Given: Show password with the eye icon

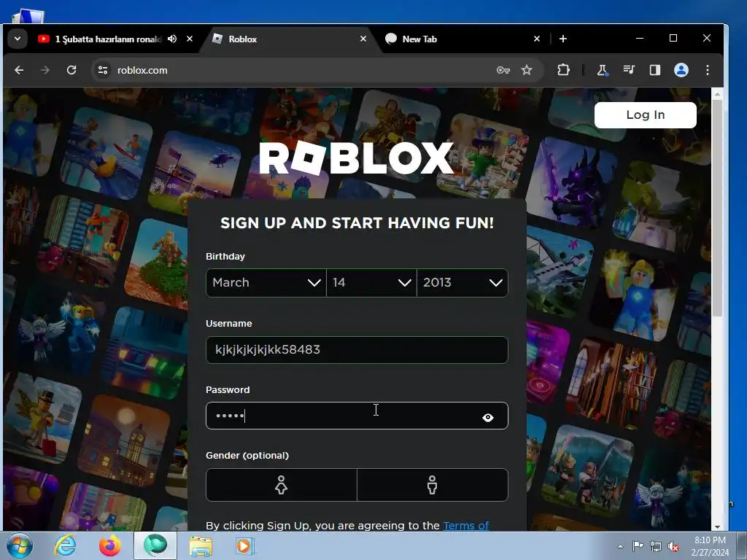Looking at the screenshot, I should point(488,418).
